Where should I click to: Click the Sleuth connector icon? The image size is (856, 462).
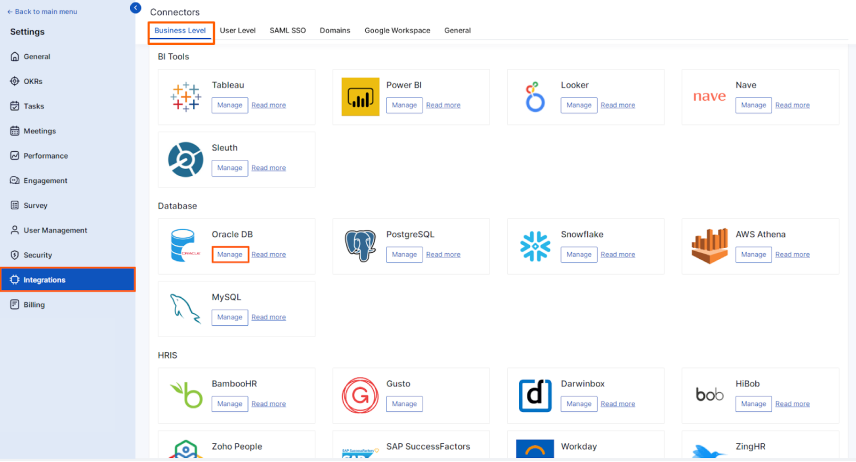[186, 159]
